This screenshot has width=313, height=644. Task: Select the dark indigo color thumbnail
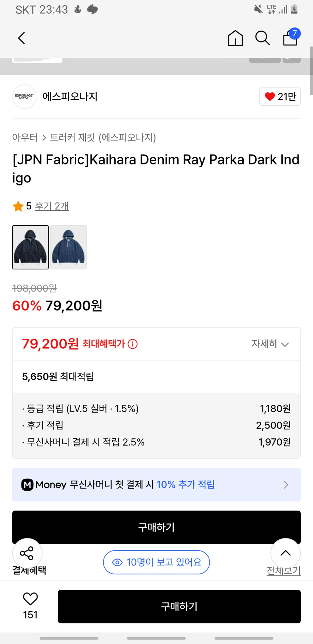tap(30, 247)
